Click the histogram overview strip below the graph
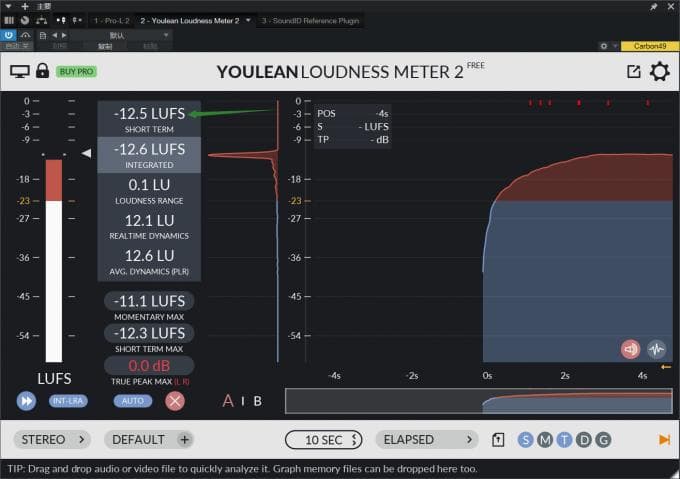Viewport: 680px width, 479px height. 479,401
